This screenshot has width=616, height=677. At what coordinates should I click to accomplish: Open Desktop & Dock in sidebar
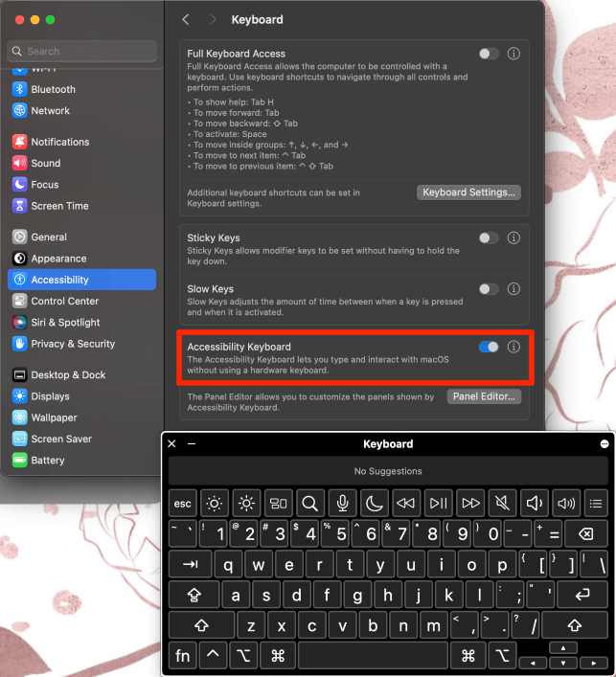(x=82, y=374)
